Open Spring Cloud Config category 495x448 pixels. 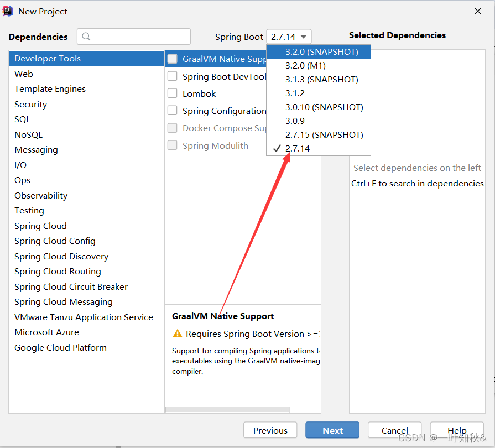(x=86, y=241)
